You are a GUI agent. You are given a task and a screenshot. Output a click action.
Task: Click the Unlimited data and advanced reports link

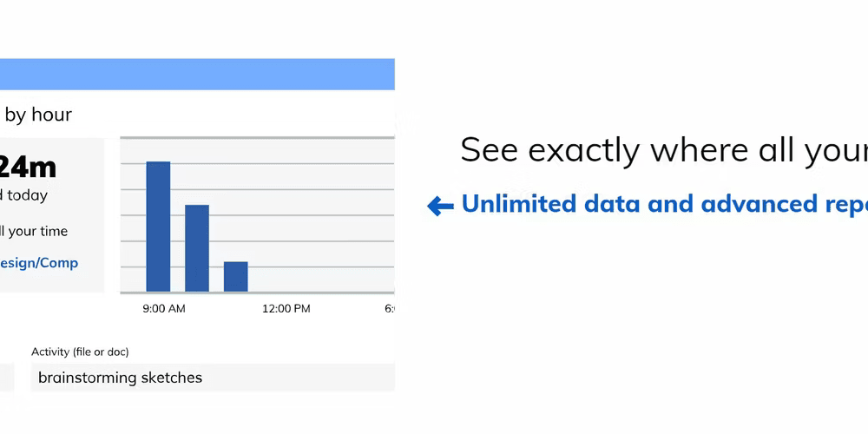click(x=664, y=204)
